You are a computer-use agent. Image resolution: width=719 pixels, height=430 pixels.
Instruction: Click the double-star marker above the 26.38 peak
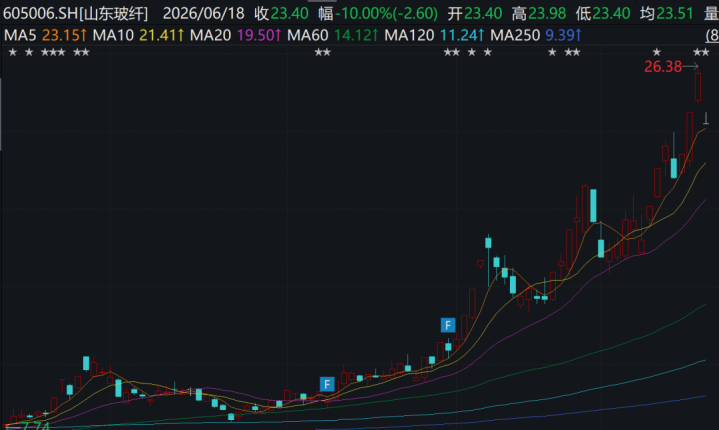pyautogui.click(x=701, y=53)
